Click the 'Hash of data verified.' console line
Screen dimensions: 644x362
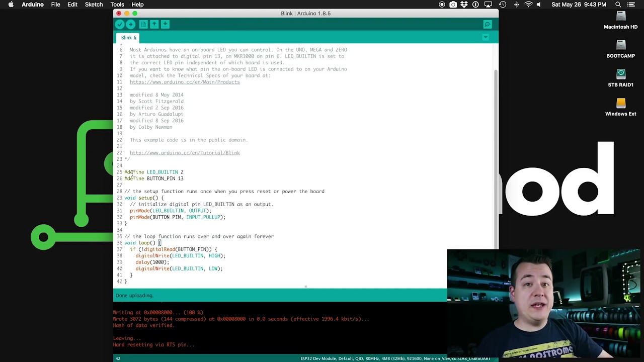coord(144,325)
